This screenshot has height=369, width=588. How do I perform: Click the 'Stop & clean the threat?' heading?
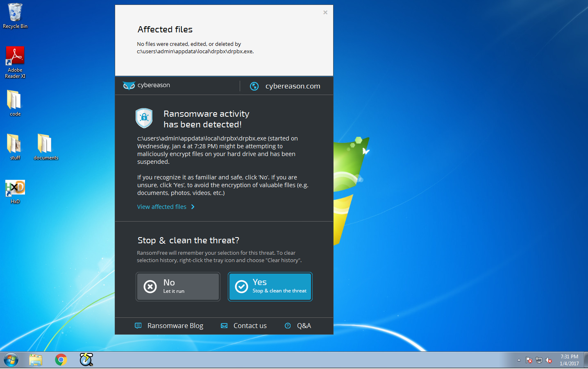188,240
